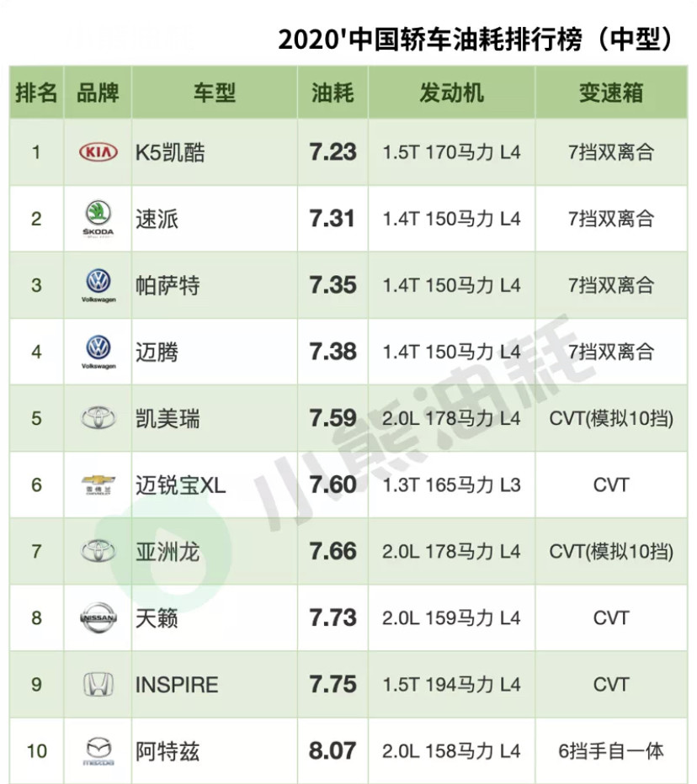Image resolution: width=697 pixels, height=784 pixels.
Task: Click rank number 10
Action: tap(36, 751)
